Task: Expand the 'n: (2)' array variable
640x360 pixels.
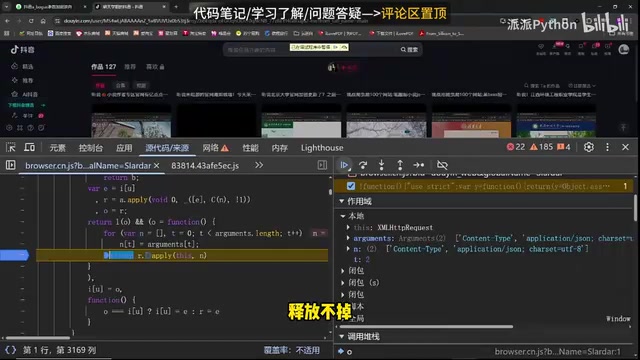Action: click(348, 249)
